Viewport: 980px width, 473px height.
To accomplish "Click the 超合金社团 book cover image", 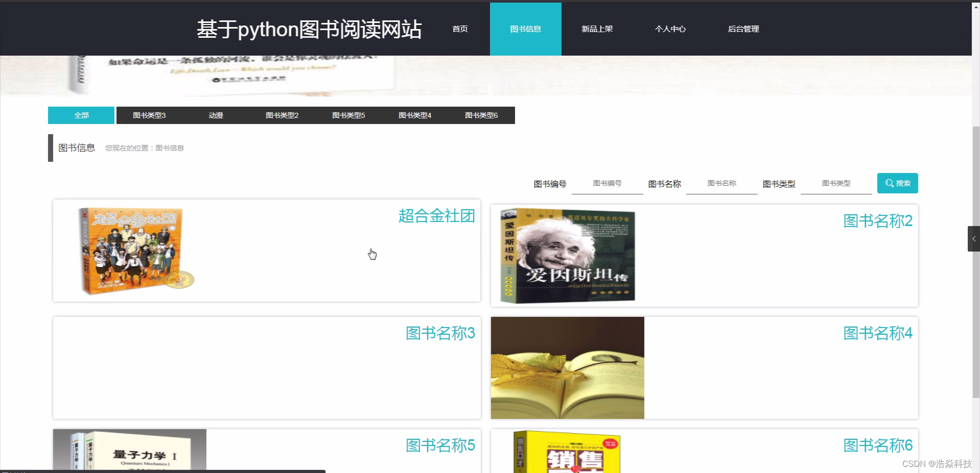I will [x=134, y=251].
